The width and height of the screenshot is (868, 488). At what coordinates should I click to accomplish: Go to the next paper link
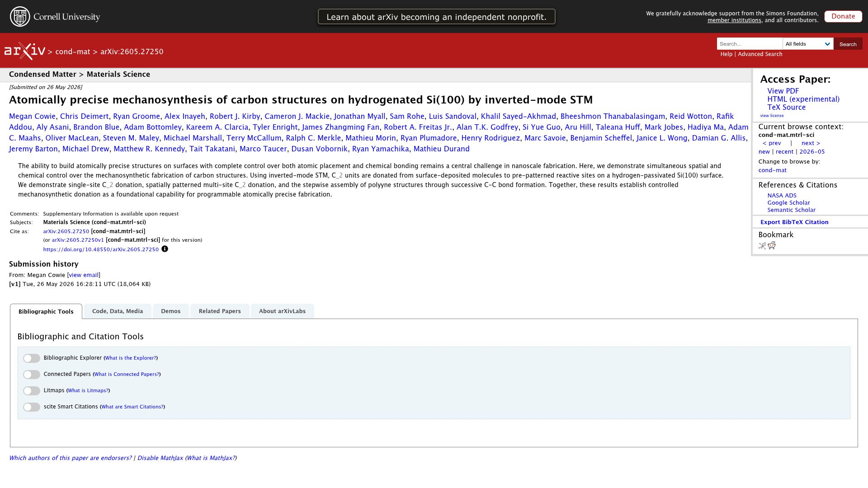click(811, 143)
